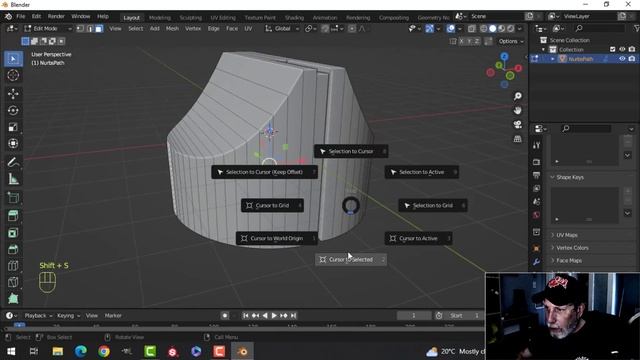The image size is (640, 360).
Task: Toggle X-ray view button
Action: tap(471, 29)
